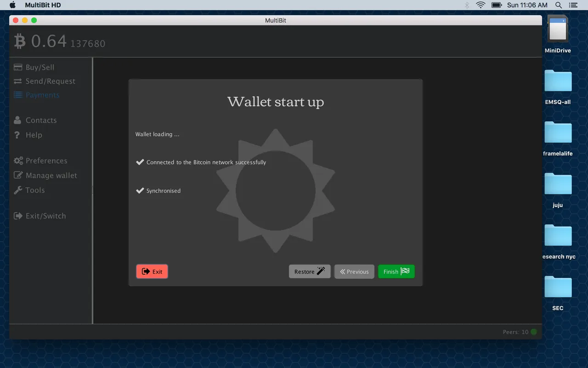Image resolution: width=588 pixels, height=368 pixels.
Task: Click the Contacts person icon
Action: tap(17, 120)
